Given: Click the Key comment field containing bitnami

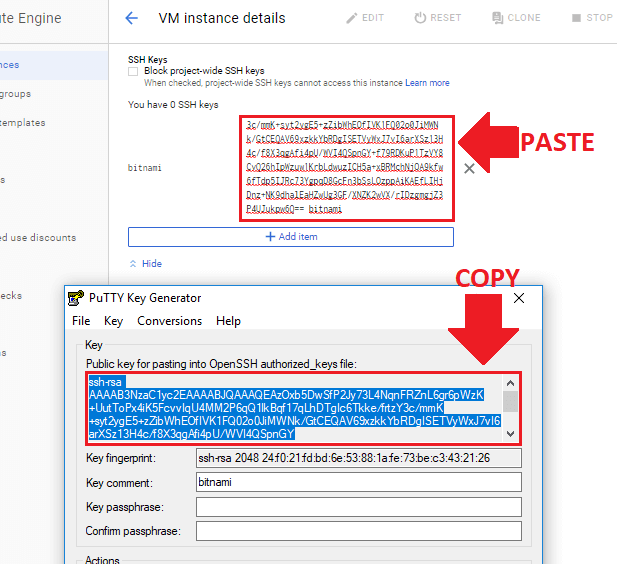Looking at the screenshot, I should point(359,482).
